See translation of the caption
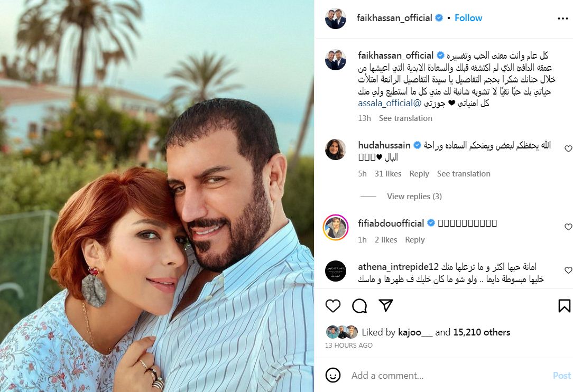Screen dimensions: 573x392 click(x=405, y=118)
